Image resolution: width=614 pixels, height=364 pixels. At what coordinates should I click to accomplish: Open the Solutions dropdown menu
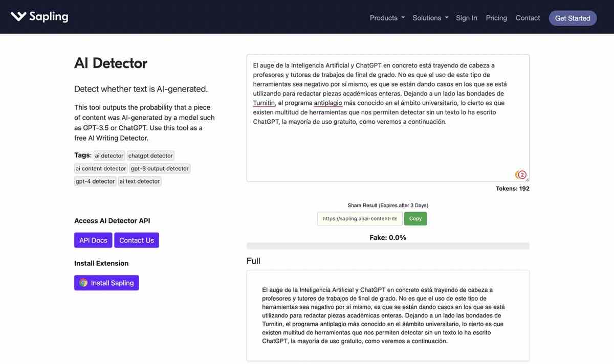click(x=430, y=18)
